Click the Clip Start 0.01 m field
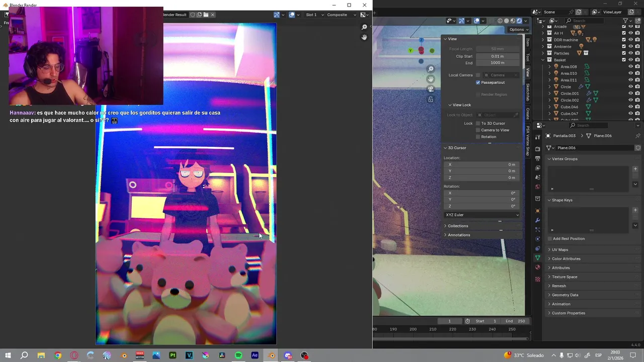The width and height of the screenshot is (644, 362). (498, 56)
